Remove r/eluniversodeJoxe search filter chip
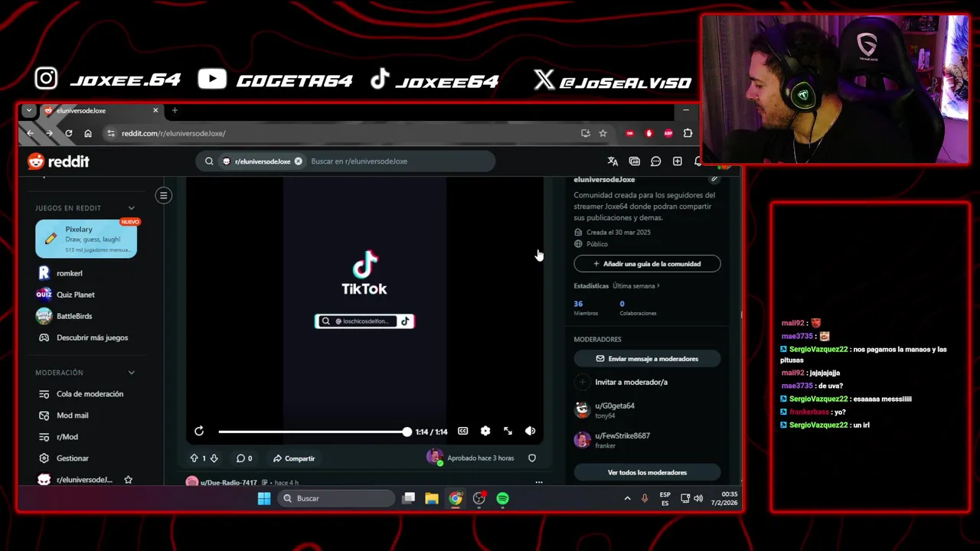 tap(298, 161)
